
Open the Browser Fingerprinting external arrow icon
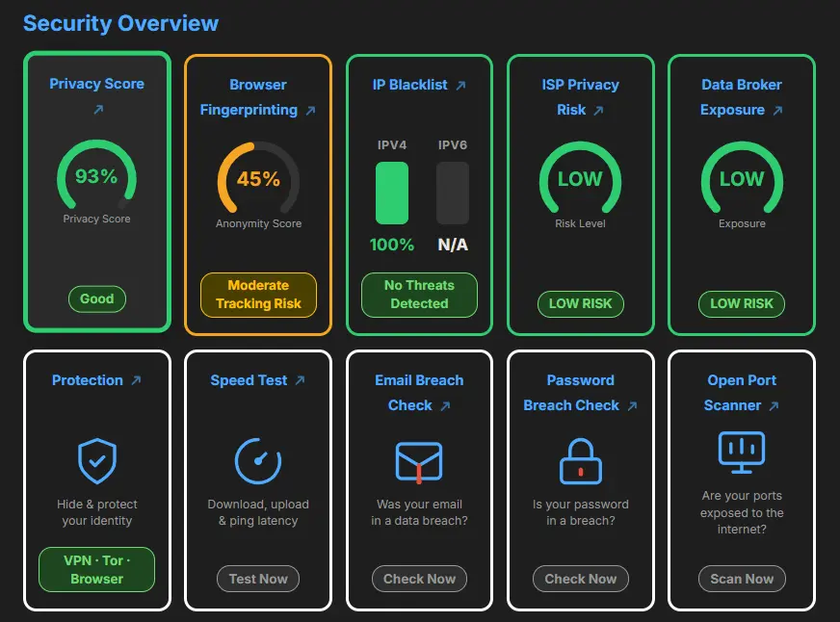click(x=310, y=111)
